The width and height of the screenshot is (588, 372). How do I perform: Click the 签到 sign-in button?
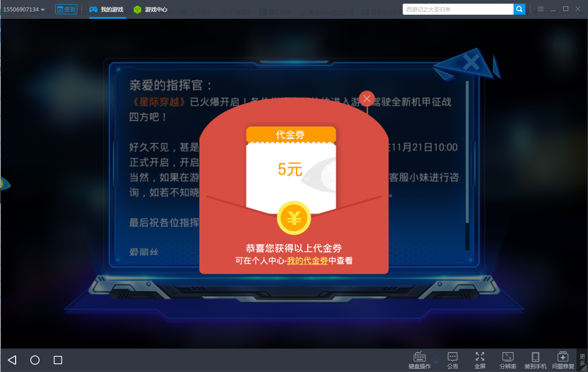click(x=66, y=9)
